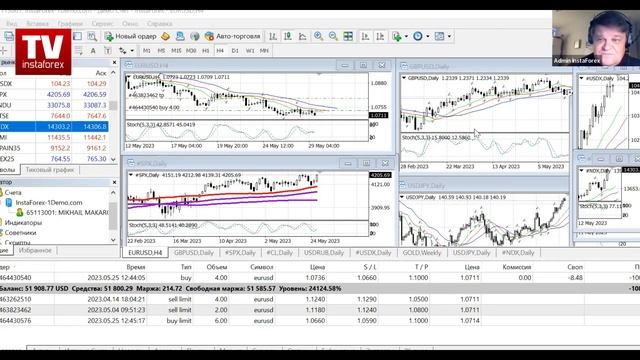The width and height of the screenshot is (640, 360).
Task: Switch to the M1 timeframe
Action: (147, 51)
